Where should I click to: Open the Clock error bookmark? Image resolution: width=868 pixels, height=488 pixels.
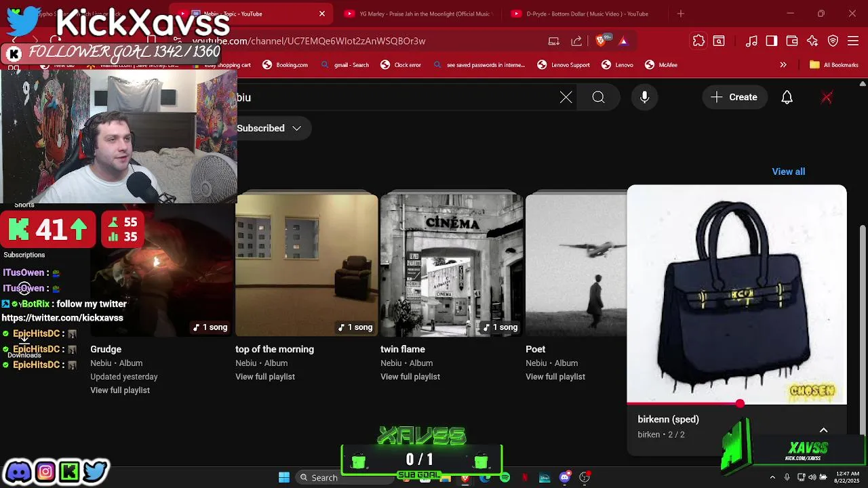(401, 65)
